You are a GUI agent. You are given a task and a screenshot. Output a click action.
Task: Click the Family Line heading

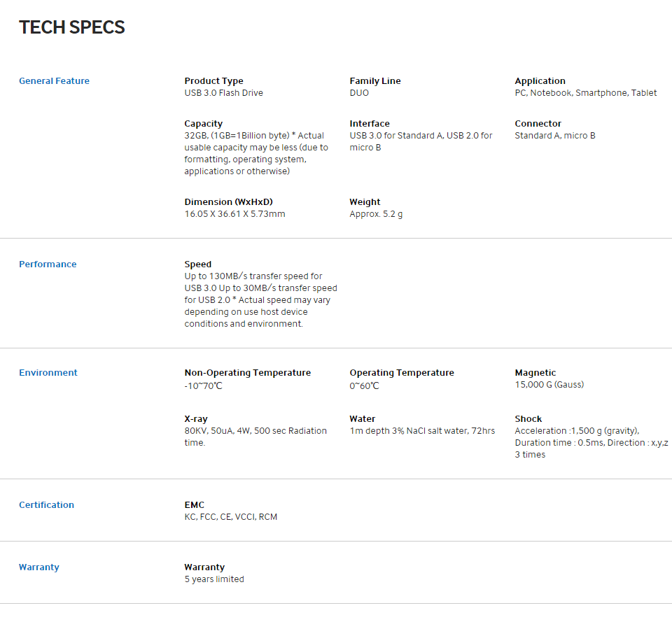tap(375, 81)
